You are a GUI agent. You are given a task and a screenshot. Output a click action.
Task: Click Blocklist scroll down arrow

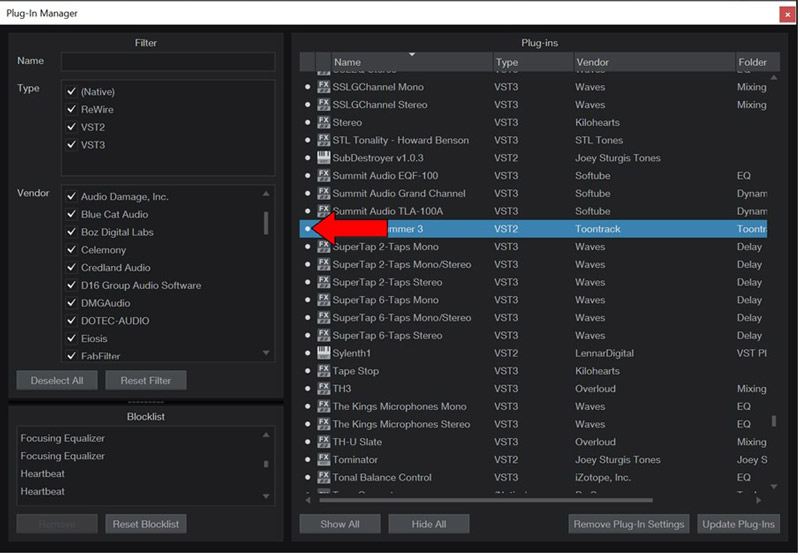[266, 496]
